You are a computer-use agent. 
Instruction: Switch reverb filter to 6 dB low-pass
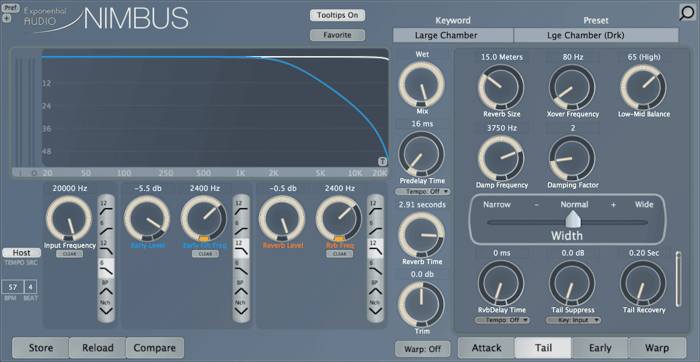pos(375,268)
